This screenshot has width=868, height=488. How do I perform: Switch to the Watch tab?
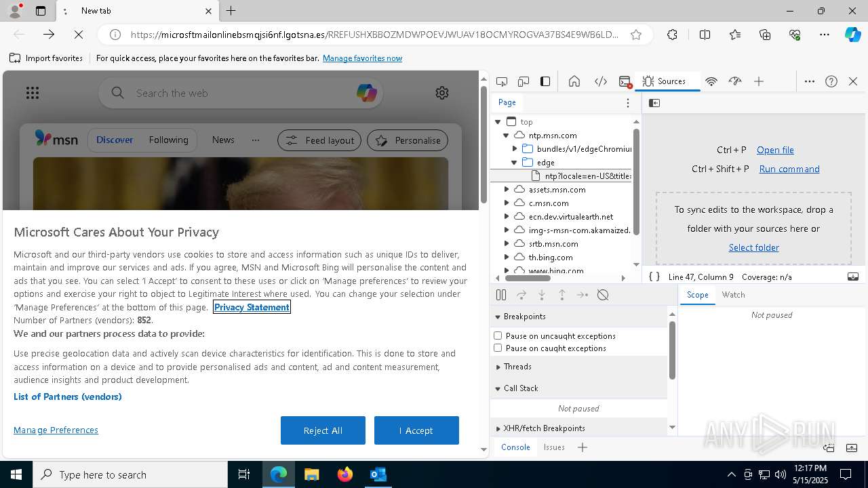tap(733, 295)
